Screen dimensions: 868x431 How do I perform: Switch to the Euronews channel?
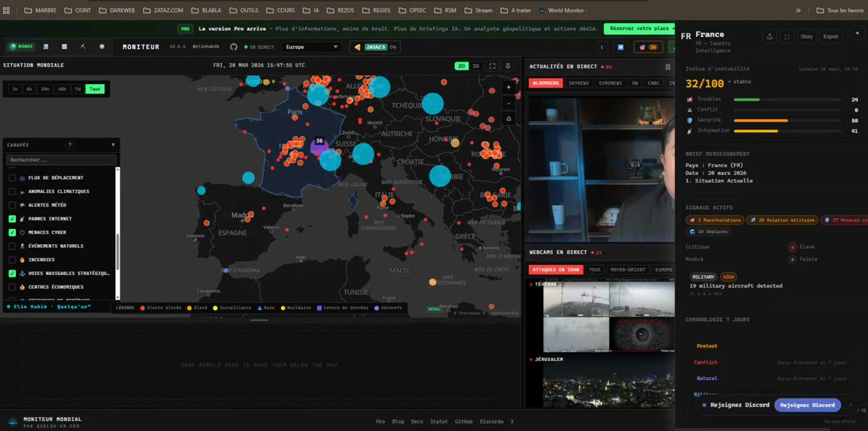tap(610, 83)
